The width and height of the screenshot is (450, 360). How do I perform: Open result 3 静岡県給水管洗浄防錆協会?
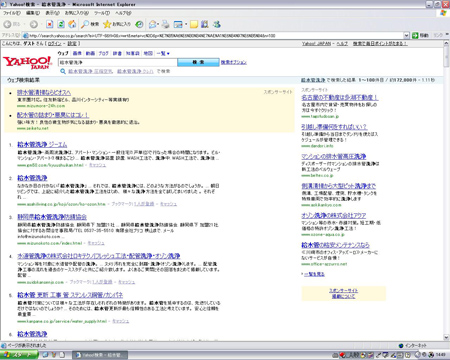pyautogui.click(x=52, y=217)
